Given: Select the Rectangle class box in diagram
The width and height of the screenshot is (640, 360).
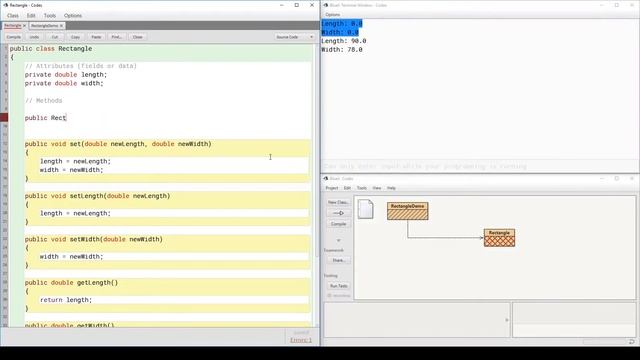Looking at the screenshot, I should 499,238.
